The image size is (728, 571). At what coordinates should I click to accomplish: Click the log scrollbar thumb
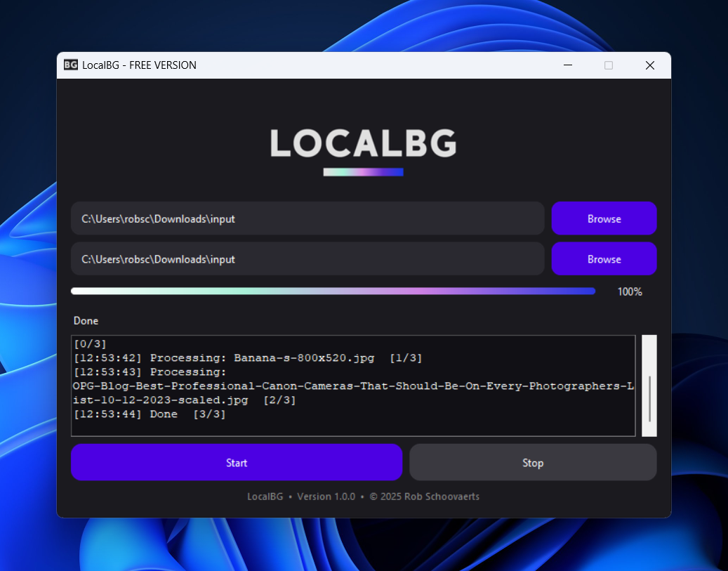(x=649, y=399)
